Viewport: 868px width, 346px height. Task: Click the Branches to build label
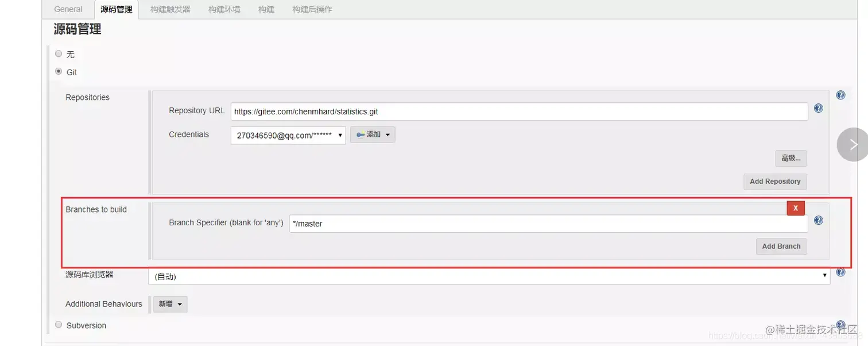[x=96, y=209]
